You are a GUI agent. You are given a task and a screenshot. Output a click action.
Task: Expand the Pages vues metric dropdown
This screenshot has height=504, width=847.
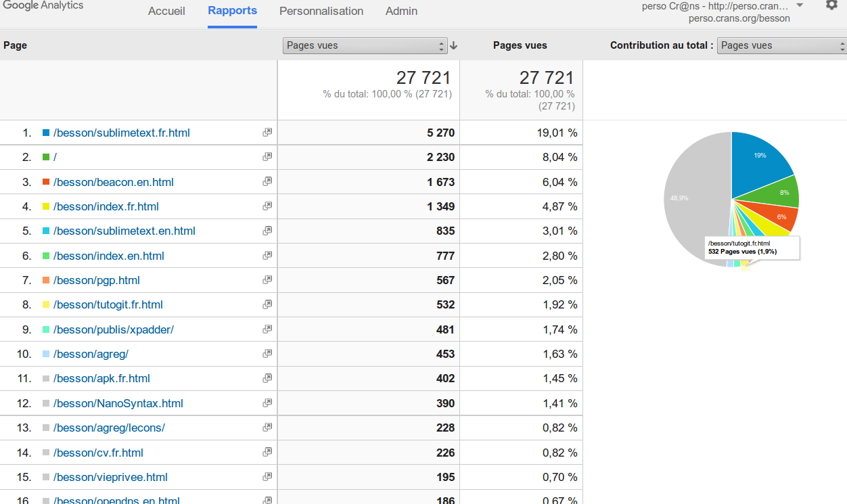click(365, 46)
